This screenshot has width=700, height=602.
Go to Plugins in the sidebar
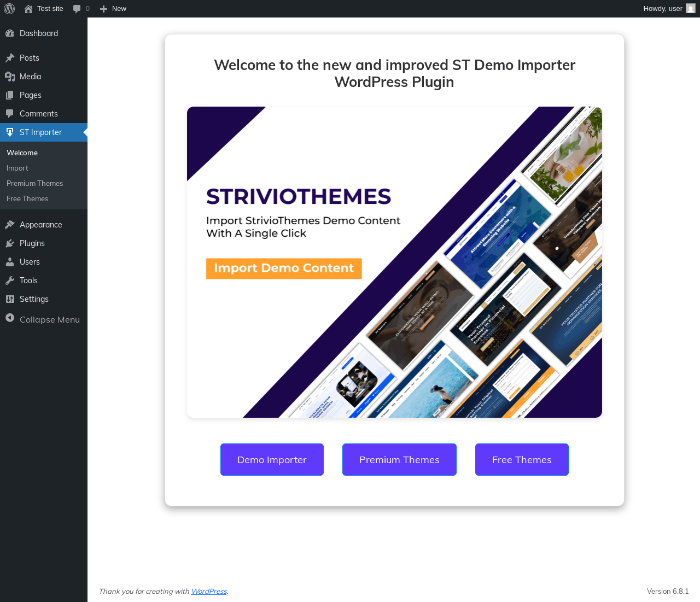coord(44,243)
